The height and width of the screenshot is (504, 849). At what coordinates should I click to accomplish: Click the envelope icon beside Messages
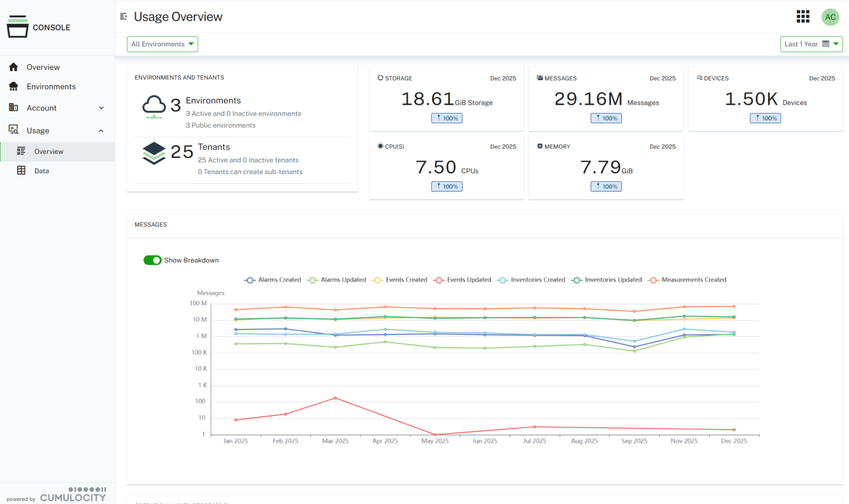click(539, 78)
